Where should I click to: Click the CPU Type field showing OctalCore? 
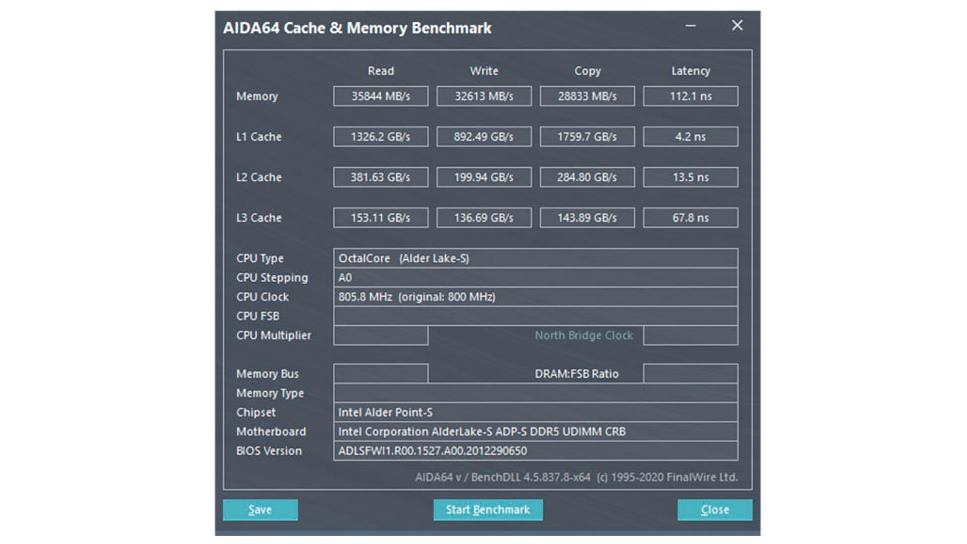[x=535, y=258]
